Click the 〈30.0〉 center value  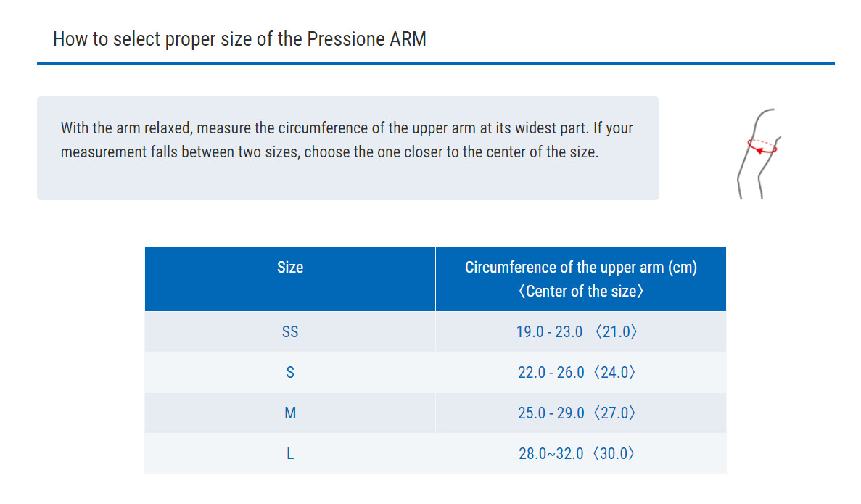pos(614,453)
